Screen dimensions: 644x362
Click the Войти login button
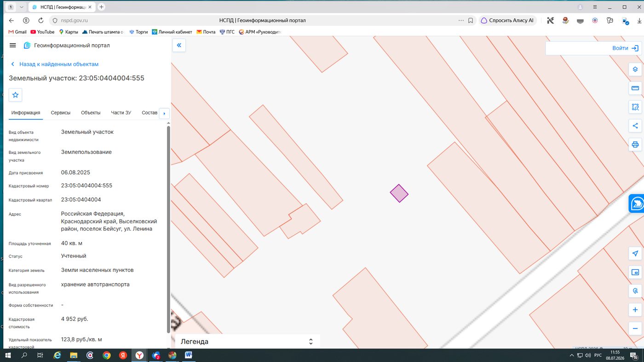click(x=626, y=48)
